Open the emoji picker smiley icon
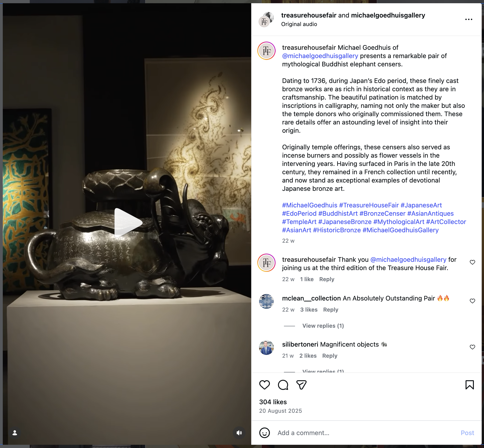Screen dimensions: 484x448 click(264, 433)
